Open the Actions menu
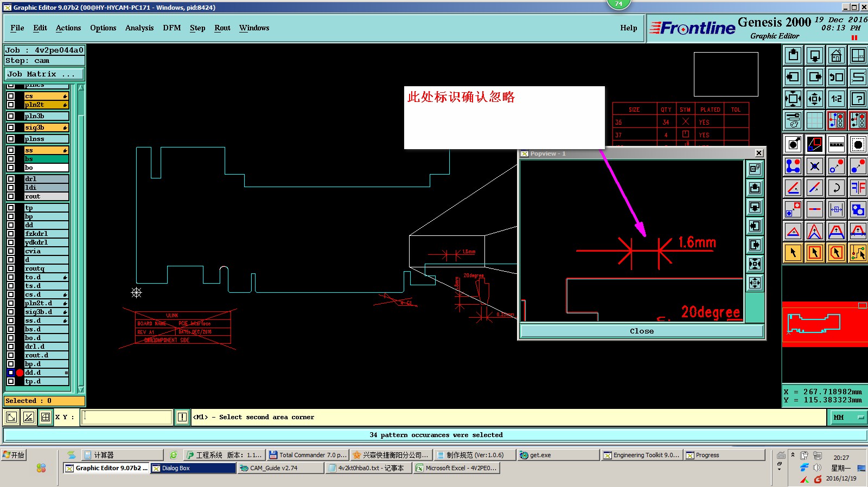 click(68, 28)
